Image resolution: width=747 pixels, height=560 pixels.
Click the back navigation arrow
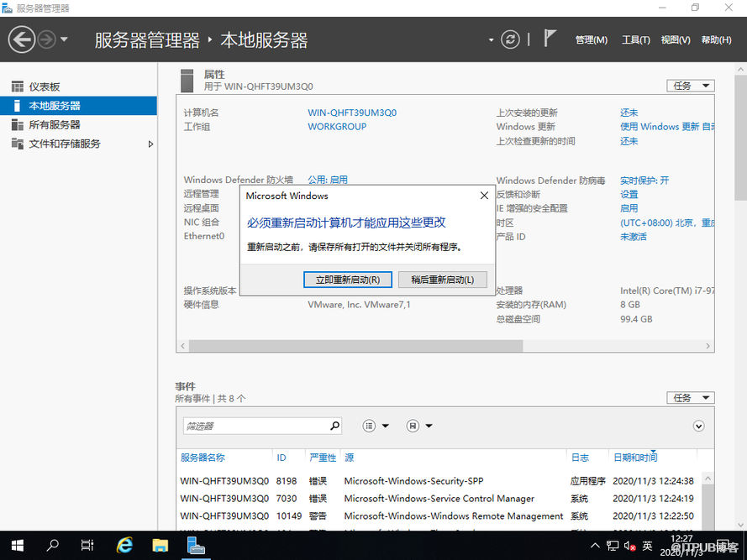(x=22, y=39)
